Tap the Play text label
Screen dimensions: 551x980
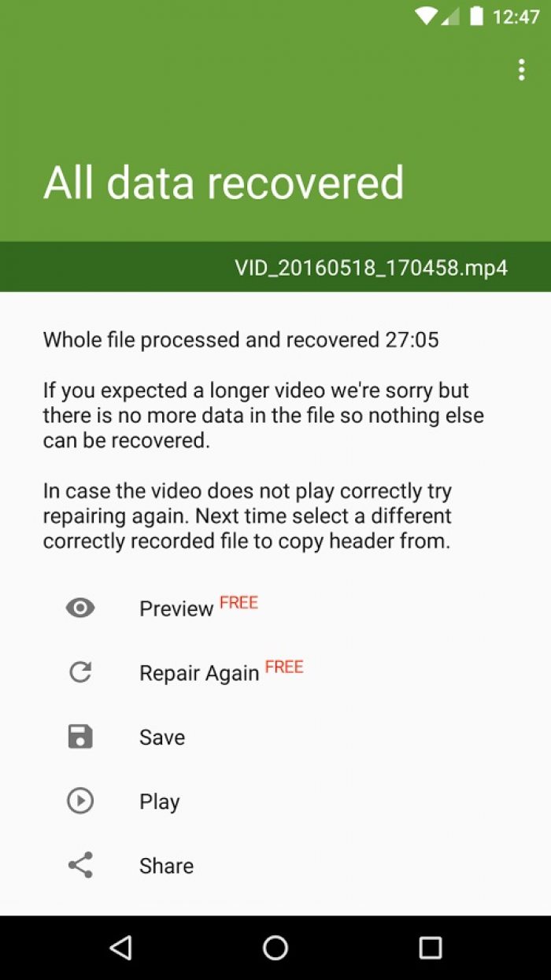pos(160,802)
